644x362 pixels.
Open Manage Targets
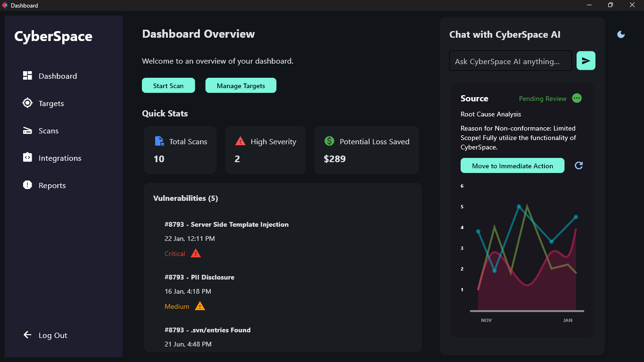[240, 85]
